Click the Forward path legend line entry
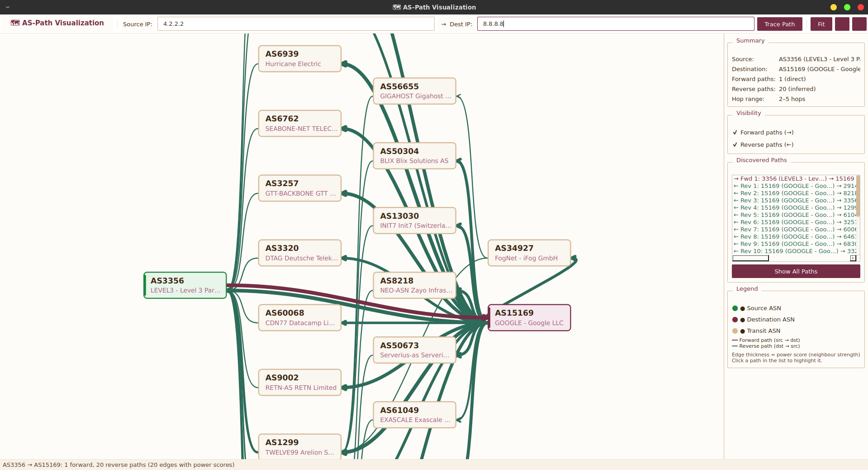Image resolution: width=868 pixels, height=470 pixels. [766, 340]
